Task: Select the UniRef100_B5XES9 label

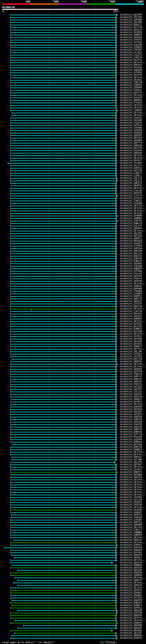Action: (x=131, y=314)
